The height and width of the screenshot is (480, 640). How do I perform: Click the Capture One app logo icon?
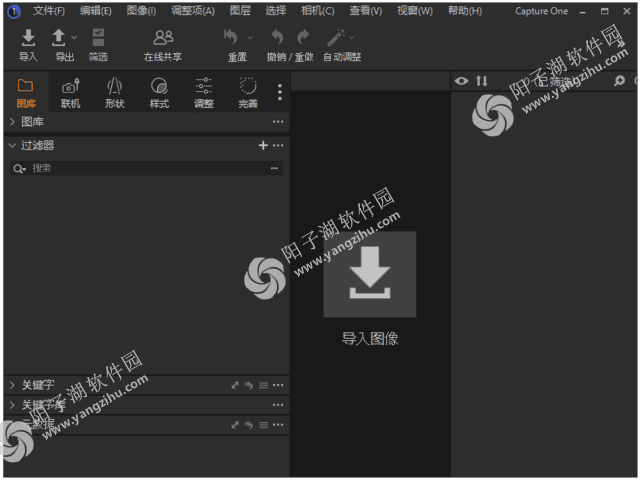pyautogui.click(x=14, y=12)
